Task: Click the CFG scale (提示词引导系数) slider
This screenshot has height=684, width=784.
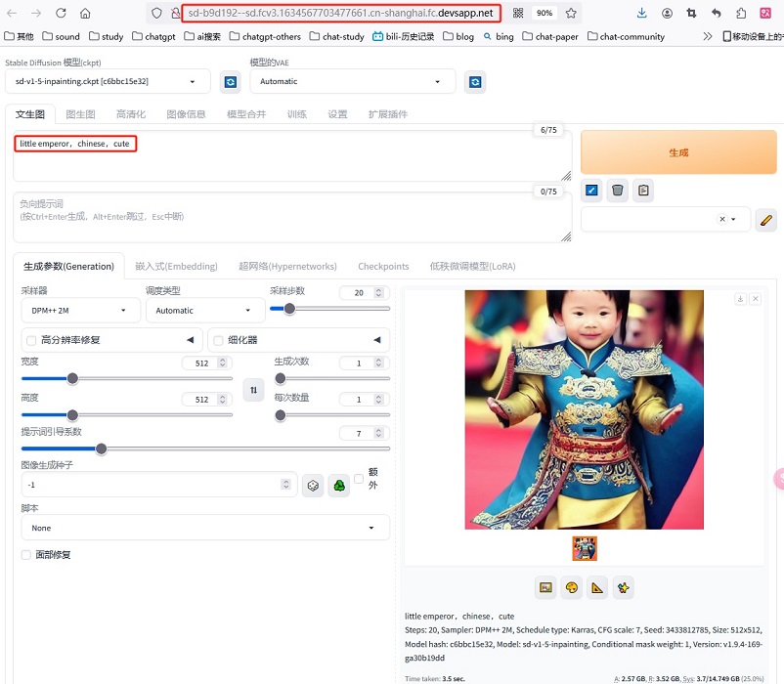Action: tap(205, 449)
